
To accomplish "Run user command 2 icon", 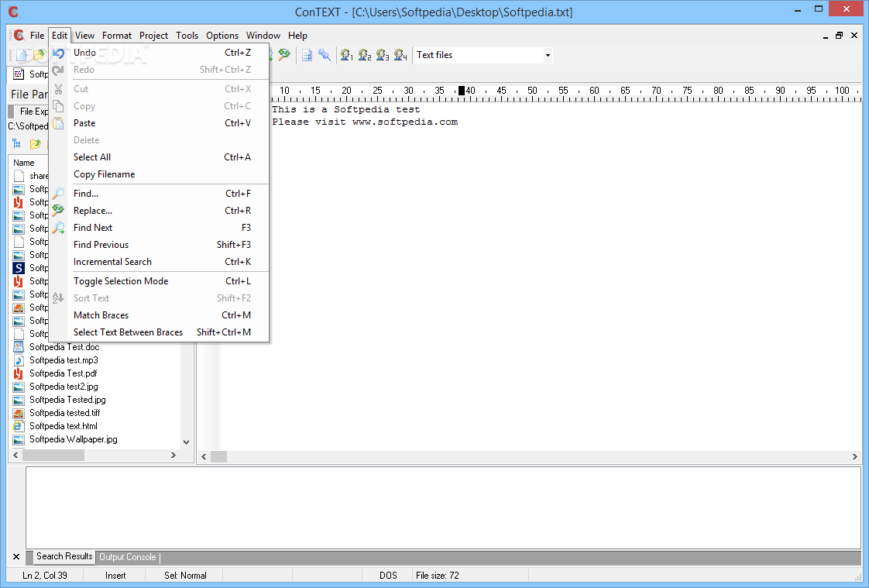I will (x=365, y=55).
